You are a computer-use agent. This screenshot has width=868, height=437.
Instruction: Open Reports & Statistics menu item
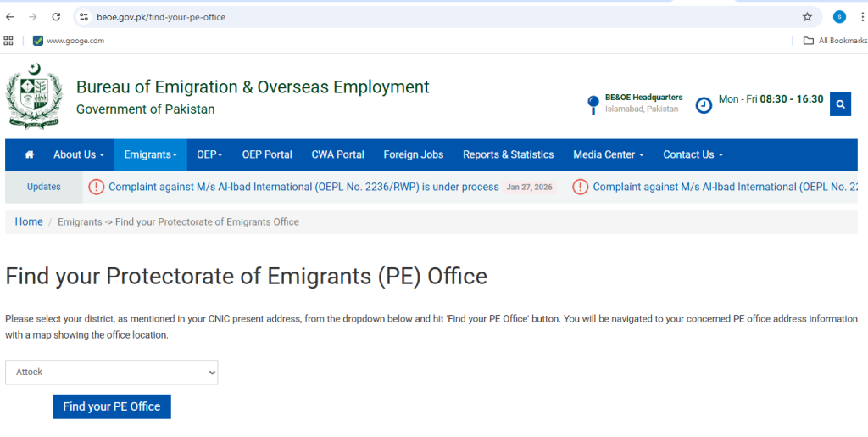tap(508, 154)
